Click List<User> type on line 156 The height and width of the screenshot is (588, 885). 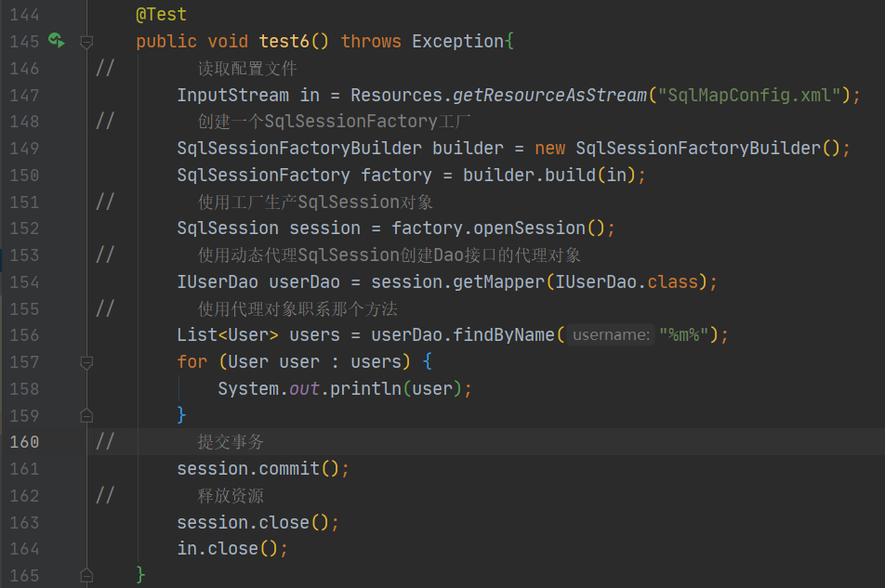pyautogui.click(x=228, y=335)
